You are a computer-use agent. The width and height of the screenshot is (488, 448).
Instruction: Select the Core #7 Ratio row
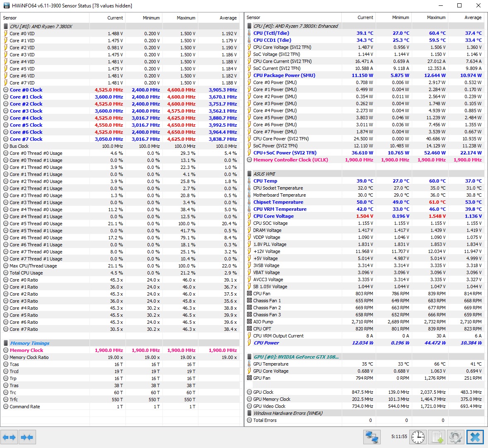(x=120, y=329)
